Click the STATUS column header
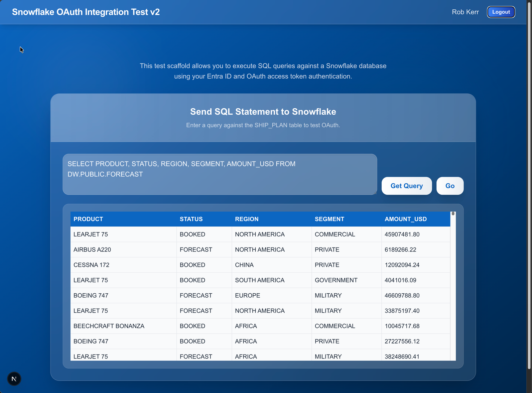 [x=191, y=219]
